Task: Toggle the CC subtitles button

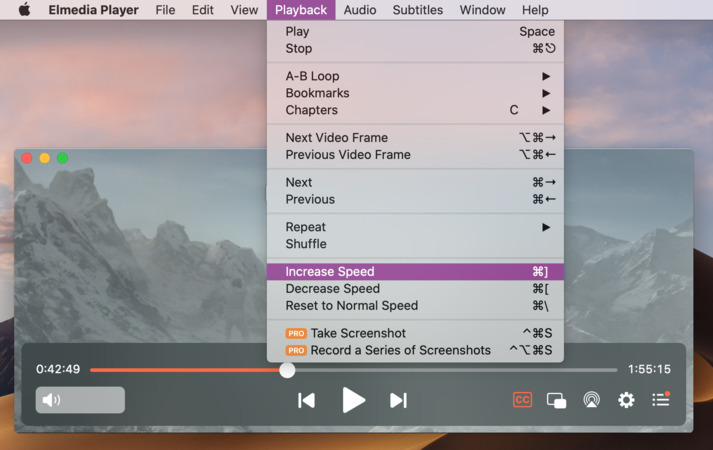Action: pyautogui.click(x=522, y=400)
